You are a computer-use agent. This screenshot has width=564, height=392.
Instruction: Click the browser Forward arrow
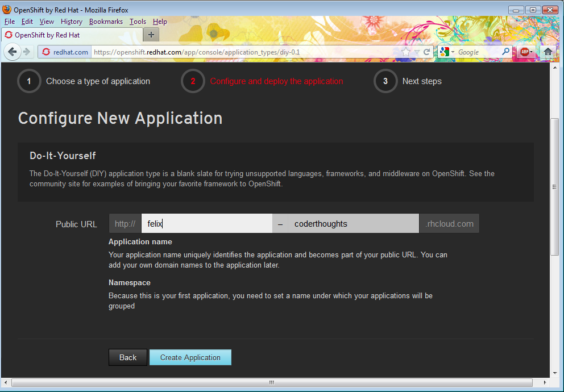pos(27,52)
